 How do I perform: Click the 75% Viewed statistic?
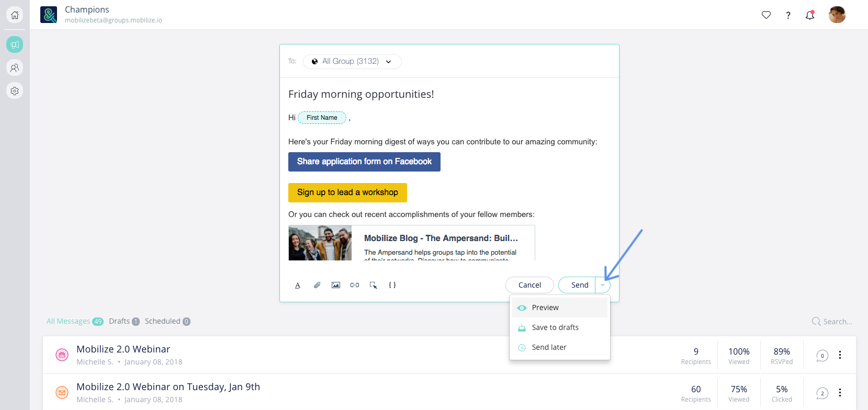(739, 393)
